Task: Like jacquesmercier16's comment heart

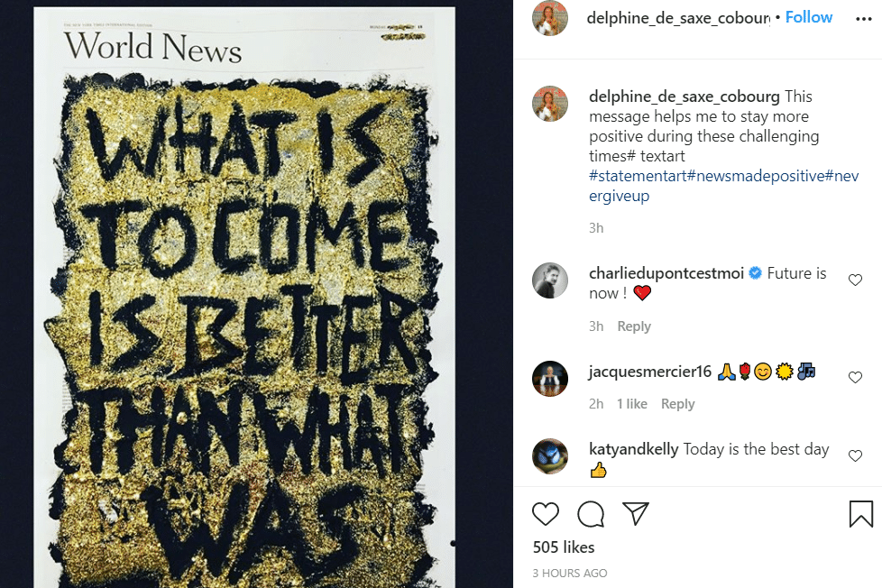Action: tap(855, 377)
